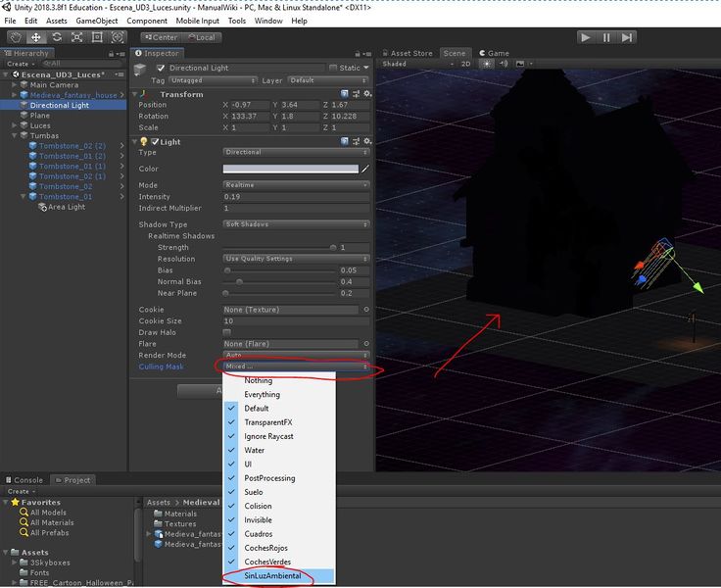Open Transform component preset icon
The image size is (721, 588).
[356, 94]
